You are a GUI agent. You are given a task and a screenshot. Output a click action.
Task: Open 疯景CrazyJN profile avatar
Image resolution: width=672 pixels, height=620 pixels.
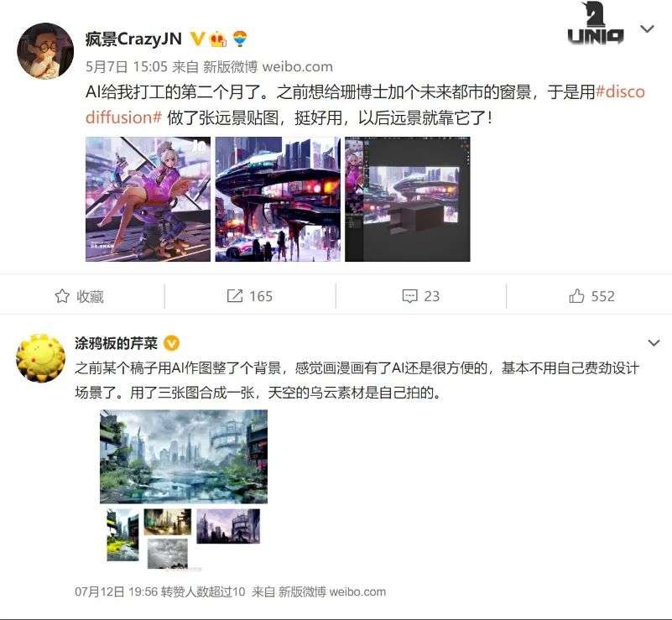tap(45, 51)
